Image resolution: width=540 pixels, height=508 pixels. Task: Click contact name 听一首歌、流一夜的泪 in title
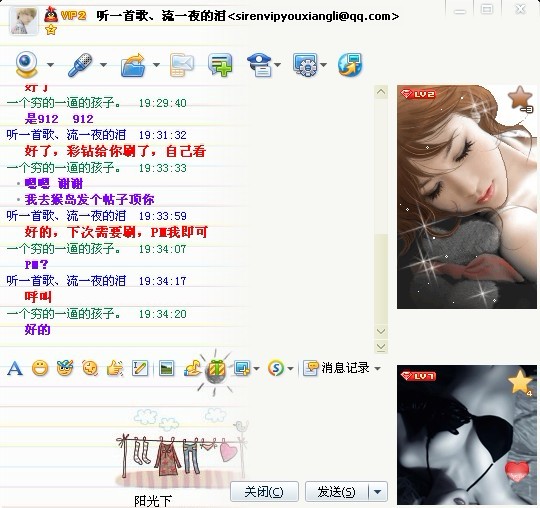pos(161,16)
